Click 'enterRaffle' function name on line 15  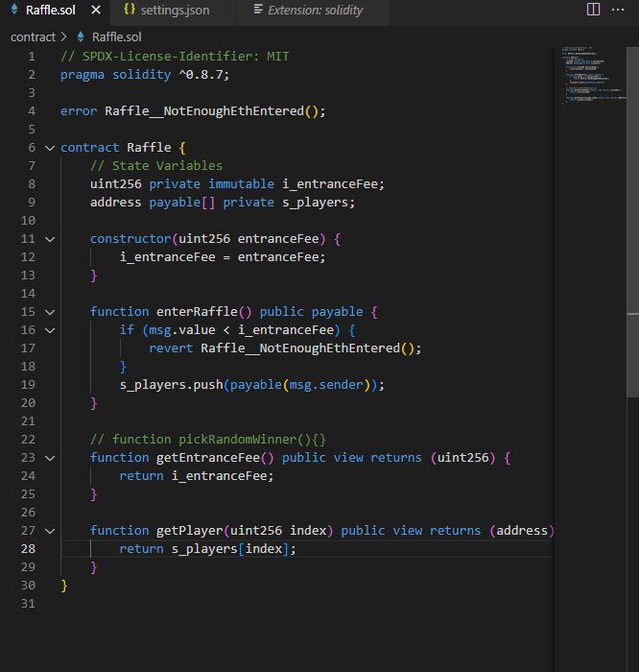coord(197,312)
